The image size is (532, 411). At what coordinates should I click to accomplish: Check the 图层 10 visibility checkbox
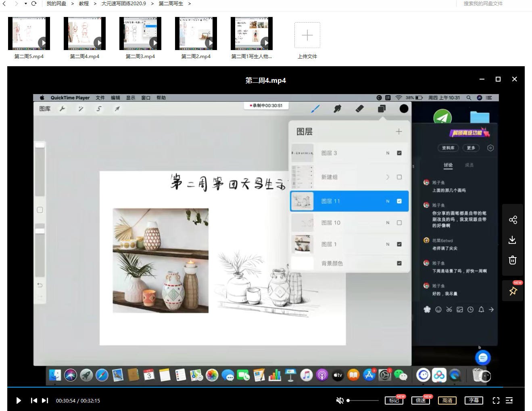pos(399,222)
